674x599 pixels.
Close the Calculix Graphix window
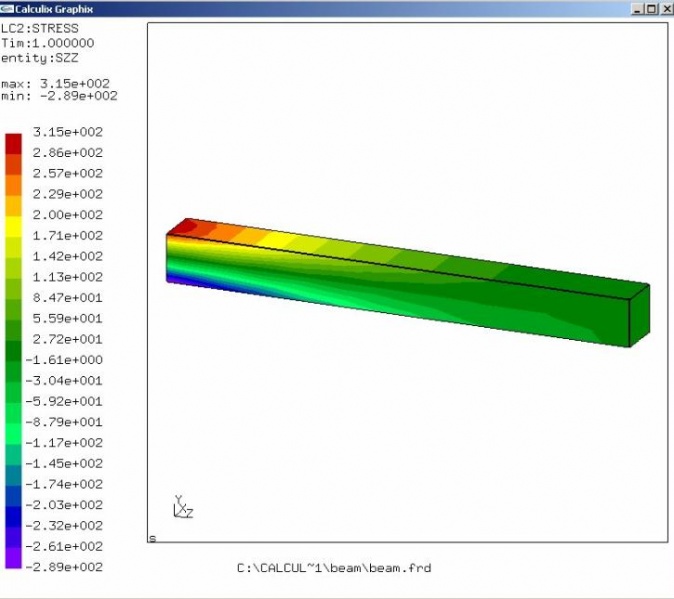pyautogui.click(x=665, y=8)
